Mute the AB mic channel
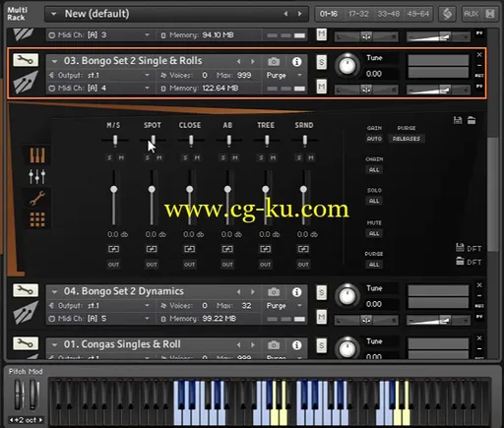The height and width of the screenshot is (428, 504). (235, 158)
